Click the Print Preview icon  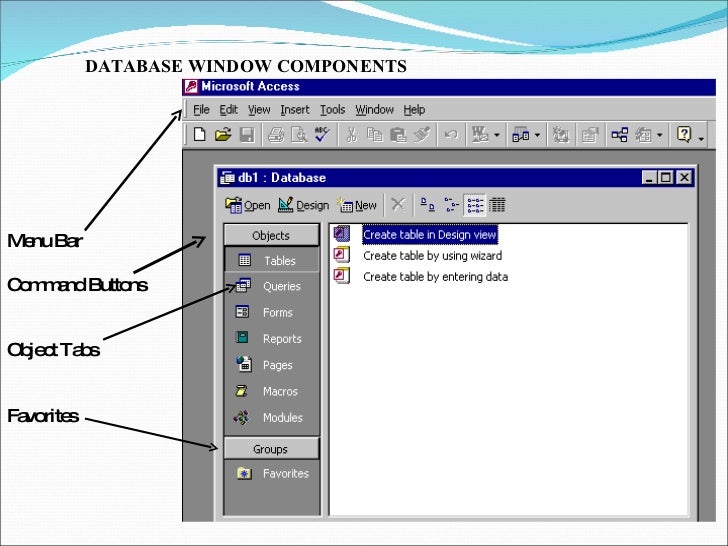tap(299, 135)
